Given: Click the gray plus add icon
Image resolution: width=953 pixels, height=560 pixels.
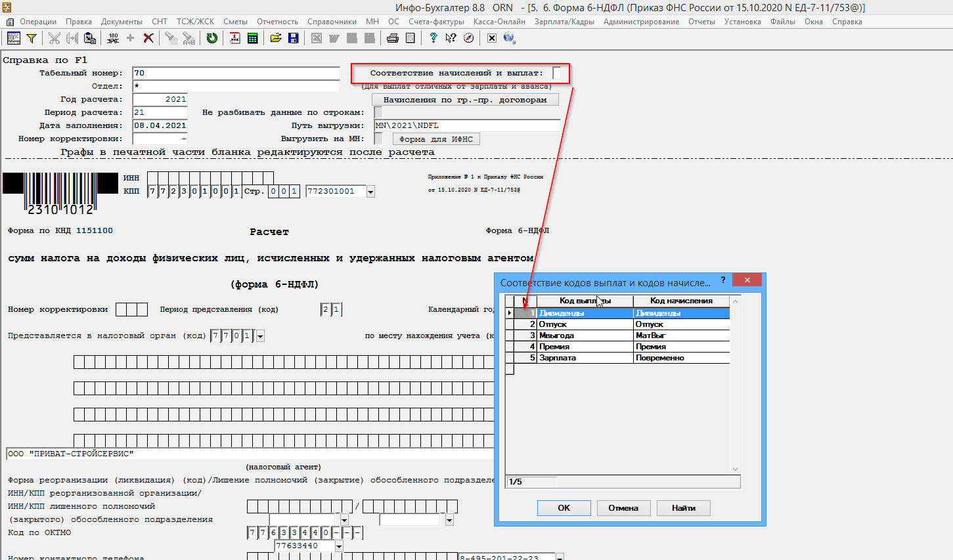Looking at the screenshot, I should [x=130, y=38].
